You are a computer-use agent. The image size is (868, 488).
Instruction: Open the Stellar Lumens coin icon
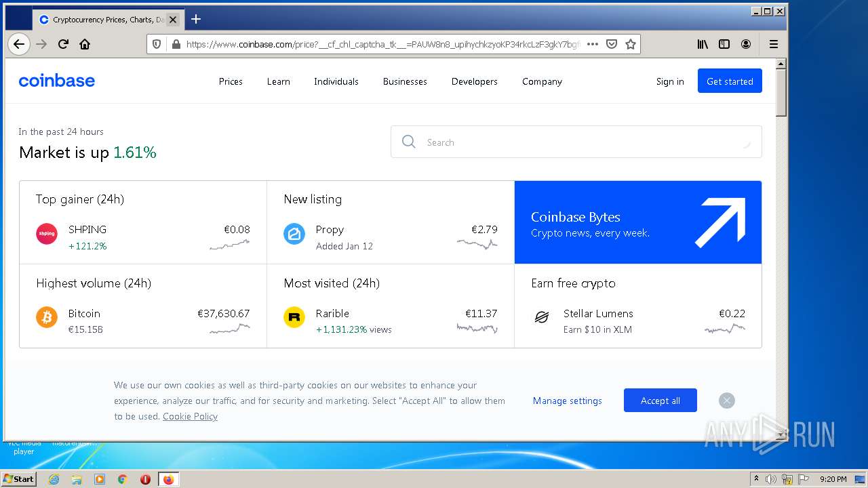(542, 317)
